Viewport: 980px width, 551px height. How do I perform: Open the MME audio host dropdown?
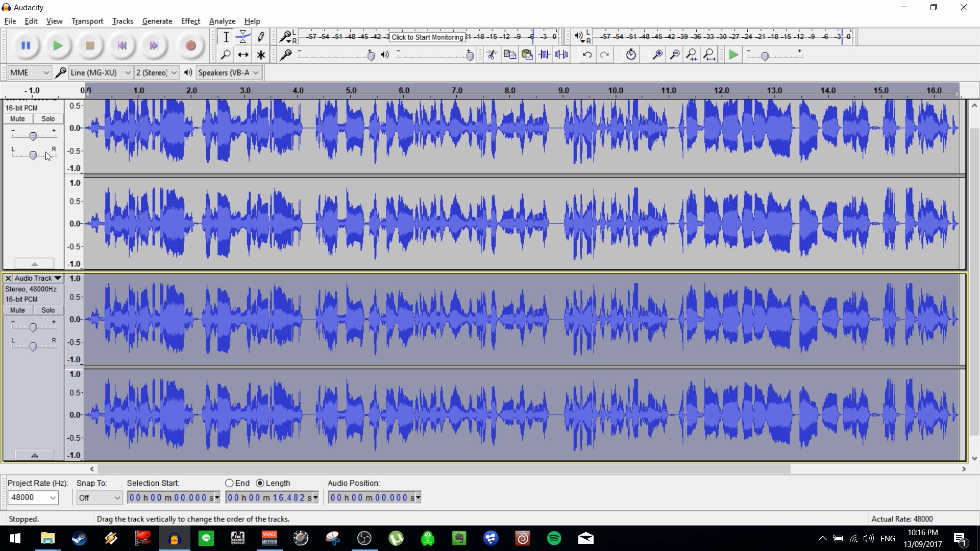click(29, 72)
